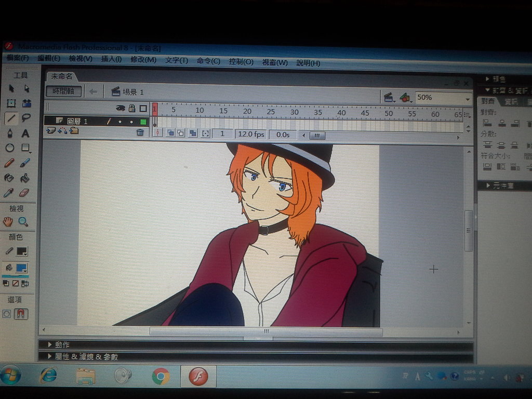Click the Insert Layer icon
Screen dimensions: 532x399
[x=51, y=130]
